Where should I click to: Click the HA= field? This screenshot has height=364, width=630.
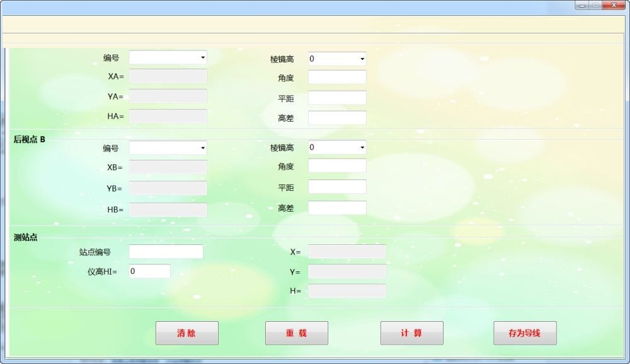coord(168,116)
